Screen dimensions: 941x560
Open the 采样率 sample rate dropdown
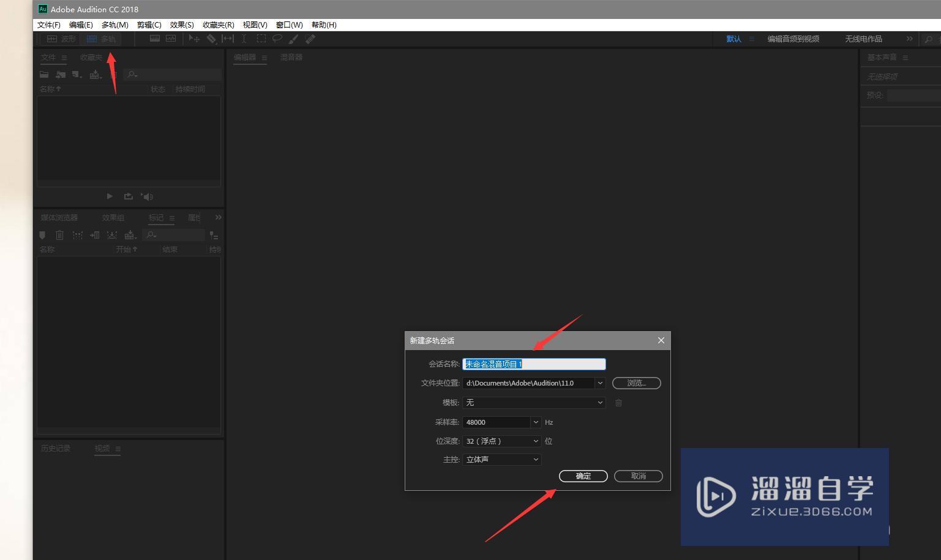coord(536,422)
